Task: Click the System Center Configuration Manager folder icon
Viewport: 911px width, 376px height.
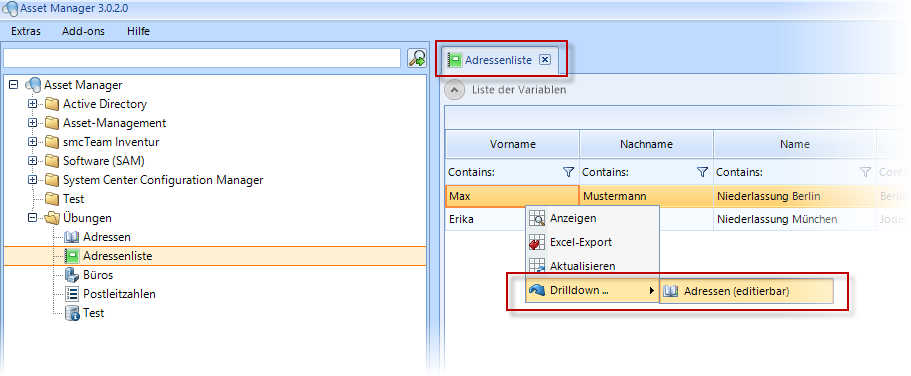Action: click(52, 180)
